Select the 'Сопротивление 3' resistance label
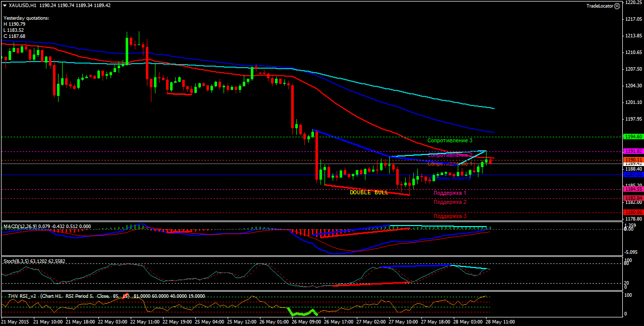Screen dimensions: 644x326 point(450,140)
